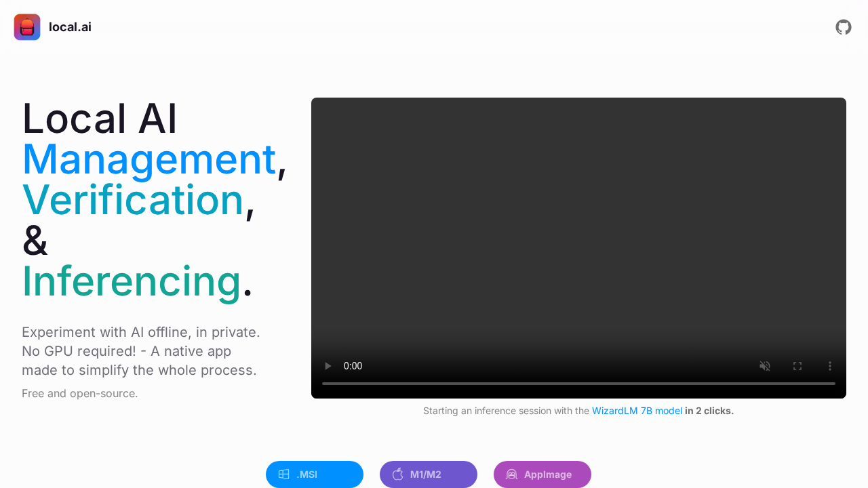868x488 pixels.
Task: Open the GitHub repository icon
Action: pos(843,27)
